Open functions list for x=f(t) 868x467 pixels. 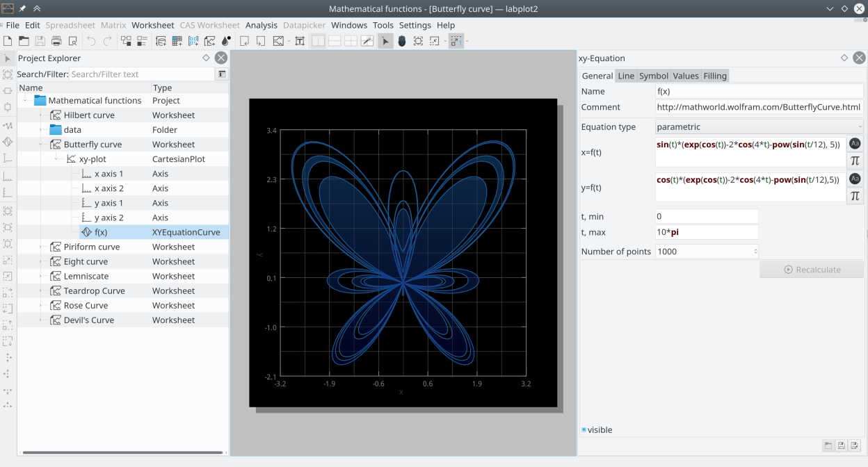pyautogui.click(x=855, y=144)
